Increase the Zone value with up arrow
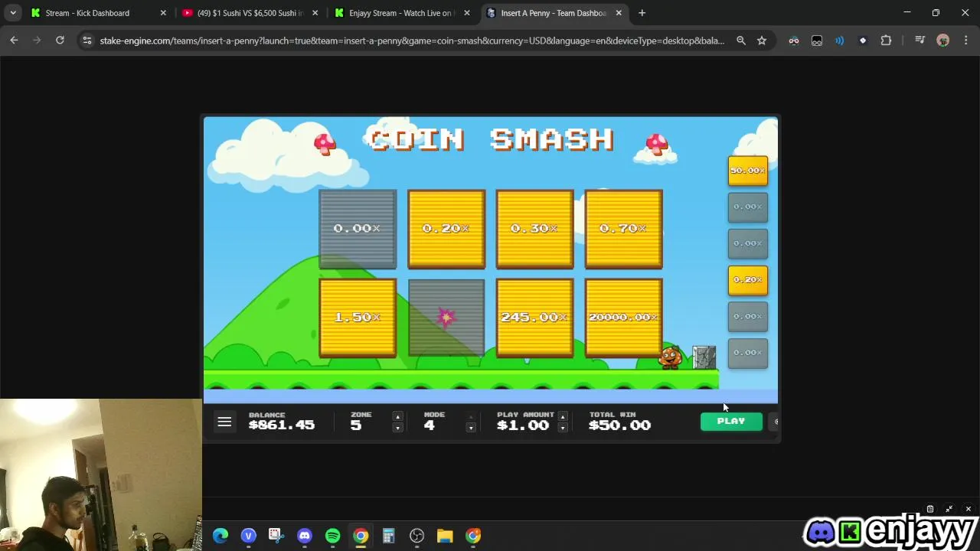 [x=397, y=416]
